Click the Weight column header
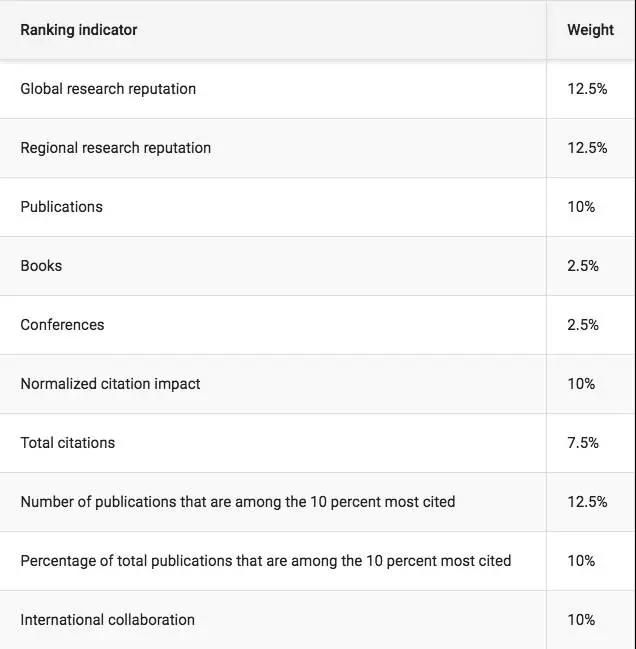The image size is (636, 649). 590,30
